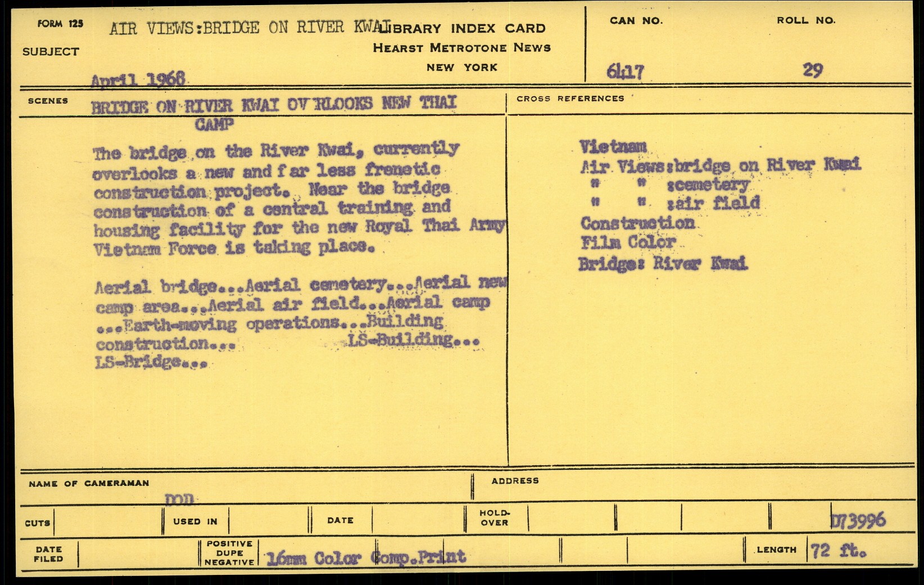
Task: Click the 'Cross References' header
Action: pos(570,98)
